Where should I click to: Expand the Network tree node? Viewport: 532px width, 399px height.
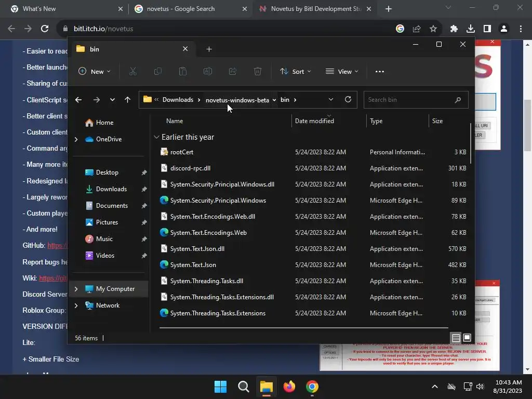(76, 305)
